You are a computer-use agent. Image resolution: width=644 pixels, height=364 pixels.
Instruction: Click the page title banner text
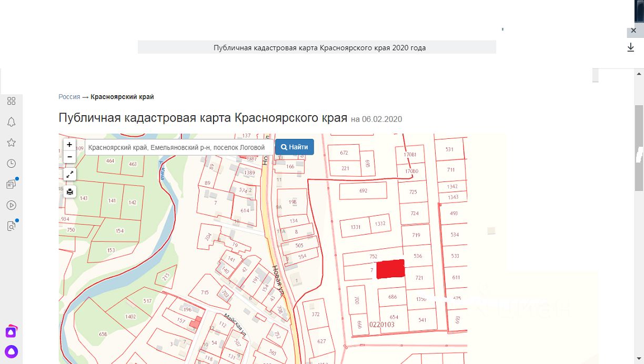pos(319,48)
